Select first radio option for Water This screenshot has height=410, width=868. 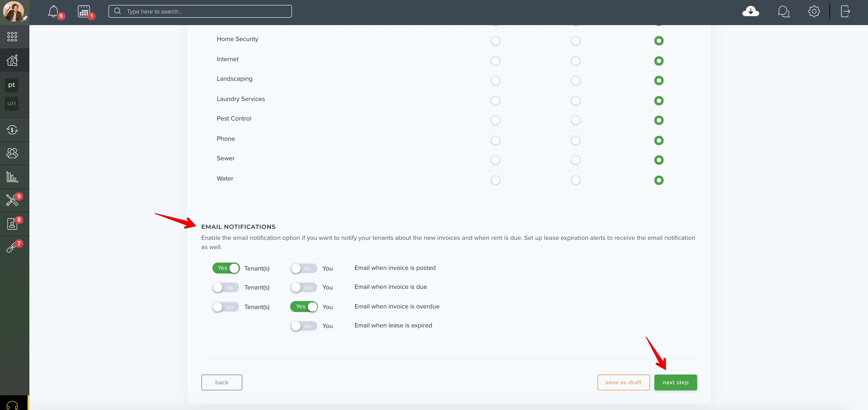[x=495, y=180]
